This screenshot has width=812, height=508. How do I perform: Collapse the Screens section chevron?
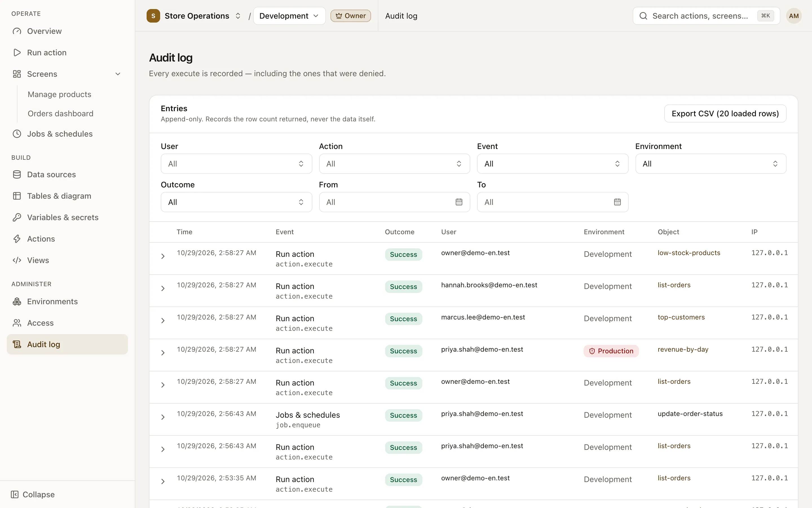(118, 74)
